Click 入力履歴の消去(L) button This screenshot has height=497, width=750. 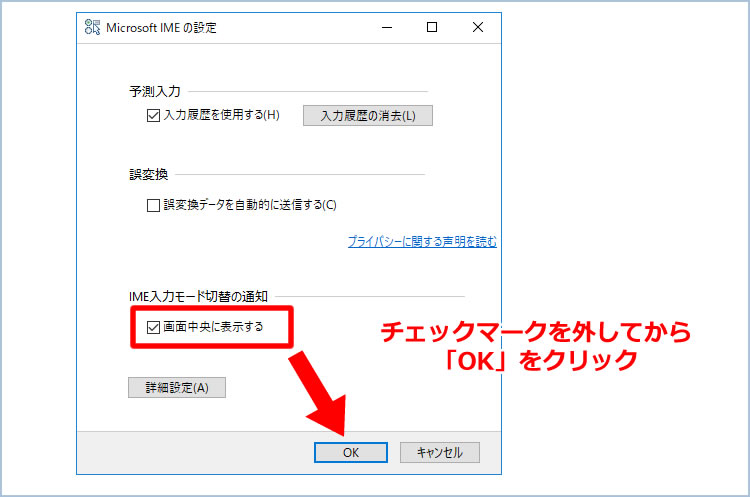click(x=368, y=116)
